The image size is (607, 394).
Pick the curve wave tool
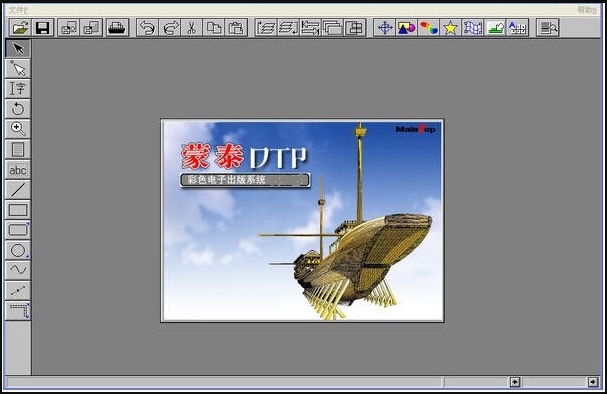[18, 270]
